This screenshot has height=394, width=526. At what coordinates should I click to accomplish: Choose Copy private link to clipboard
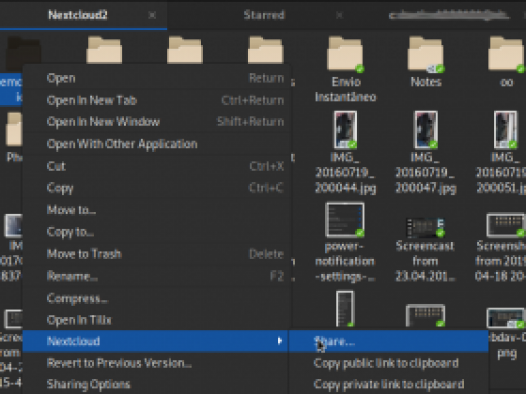coord(388,384)
